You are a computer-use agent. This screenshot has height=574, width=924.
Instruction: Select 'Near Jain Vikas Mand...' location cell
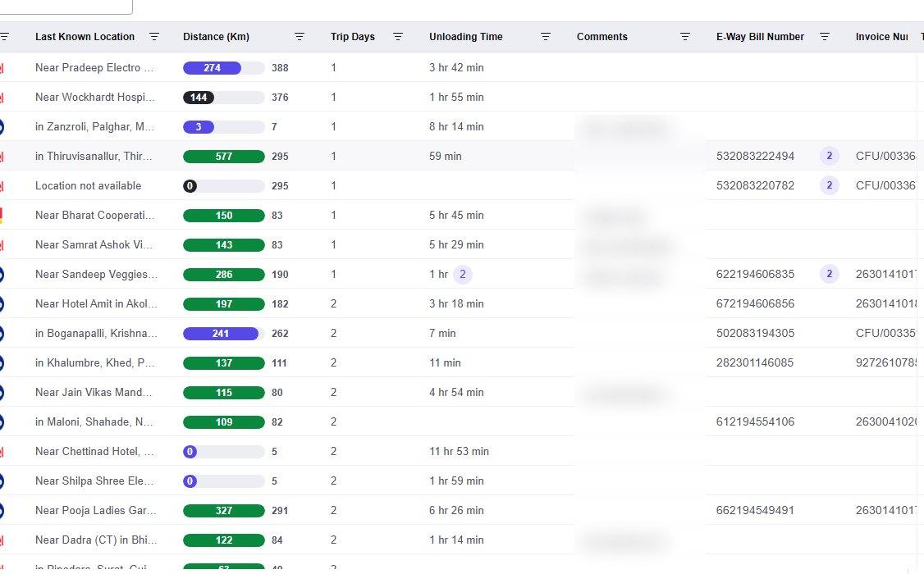pos(94,392)
